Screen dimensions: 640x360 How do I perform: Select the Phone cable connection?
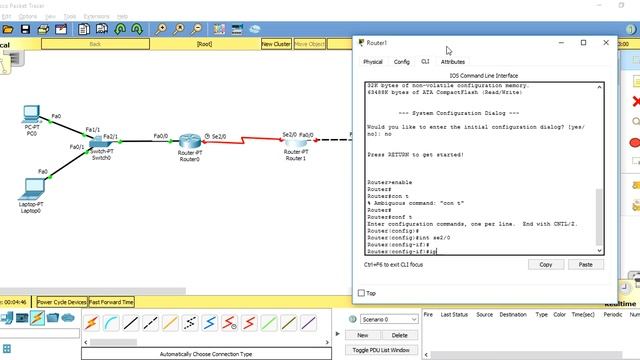pyautogui.click(x=190, y=323)
